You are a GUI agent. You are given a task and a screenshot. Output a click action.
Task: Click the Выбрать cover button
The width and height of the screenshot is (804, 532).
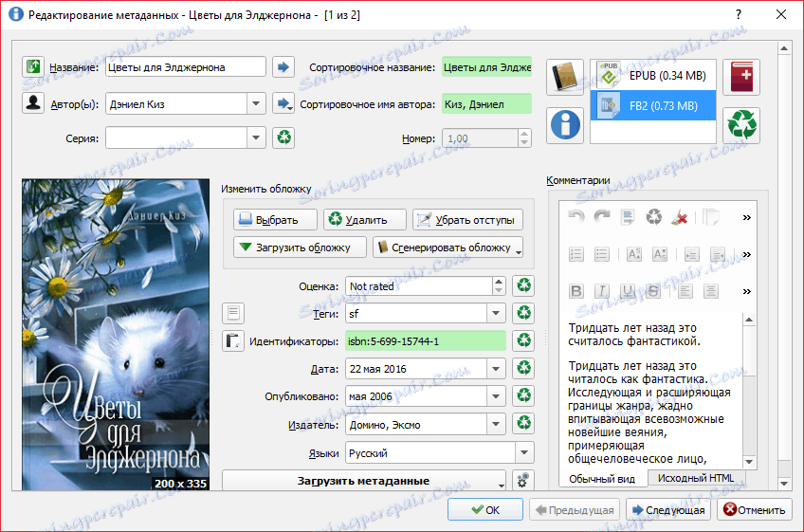tap(275, 220)
